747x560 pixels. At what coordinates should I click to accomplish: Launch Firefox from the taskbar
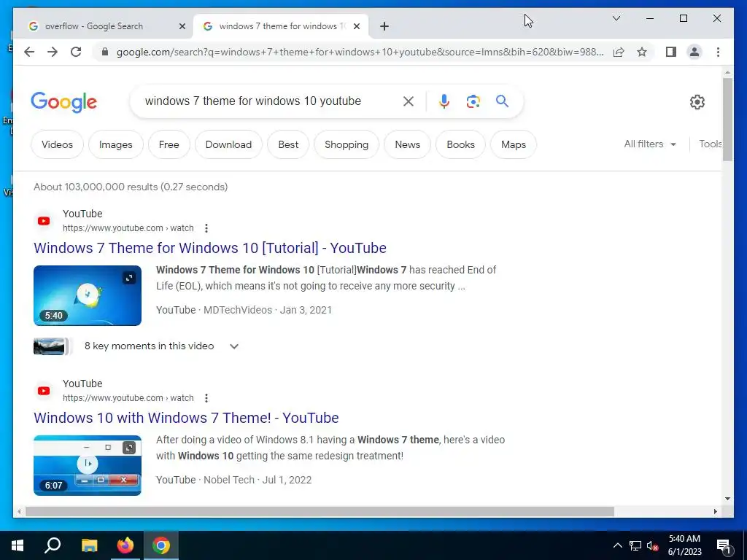pos(125,545)
